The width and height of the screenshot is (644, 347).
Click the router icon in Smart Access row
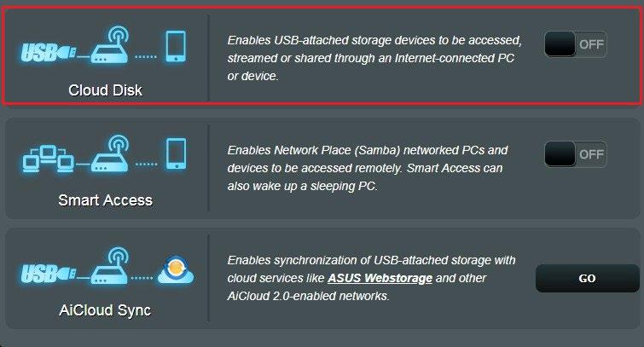click(110, 154)
